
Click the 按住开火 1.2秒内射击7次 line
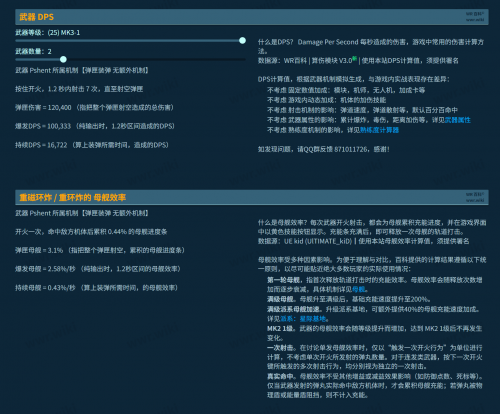pyautogui.click(x=79, y=89)
